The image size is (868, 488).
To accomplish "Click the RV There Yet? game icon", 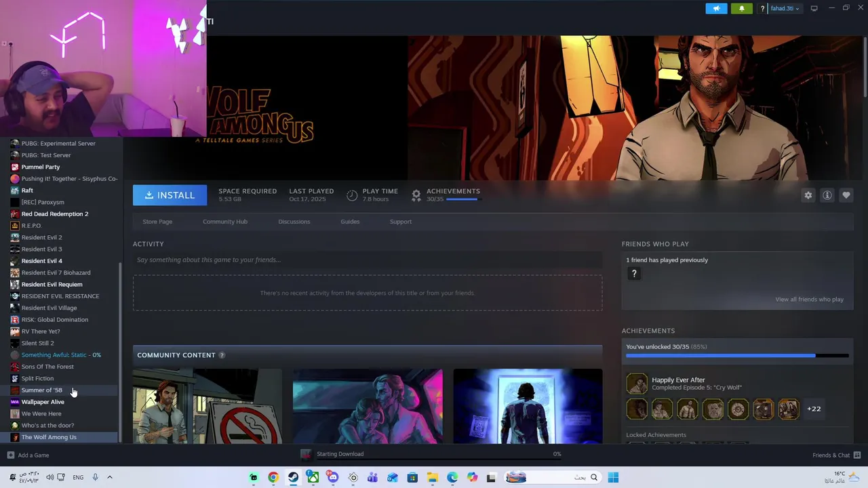I will pyautogui.click(x=15, y=331).
